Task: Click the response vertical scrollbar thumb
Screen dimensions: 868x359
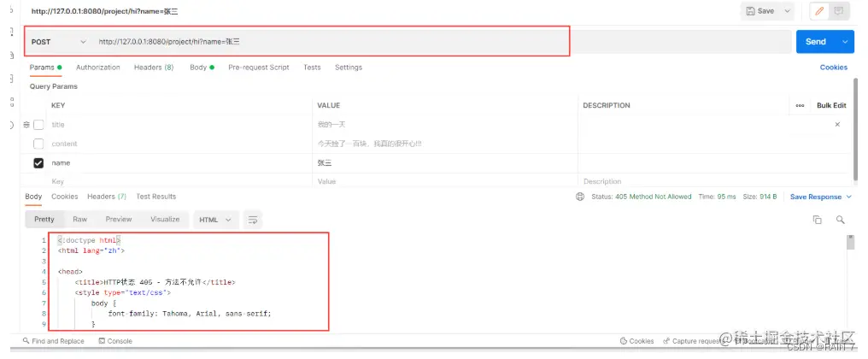Action: [850, 242]
